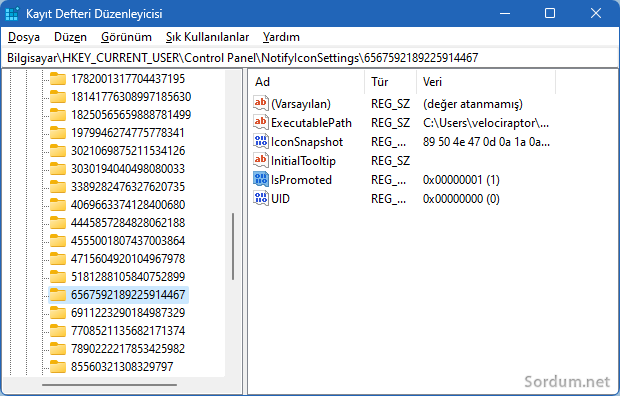The image size is (620, 396).
Task: Select folder icon of key 1782001317704437195
Action: [58, 79]
